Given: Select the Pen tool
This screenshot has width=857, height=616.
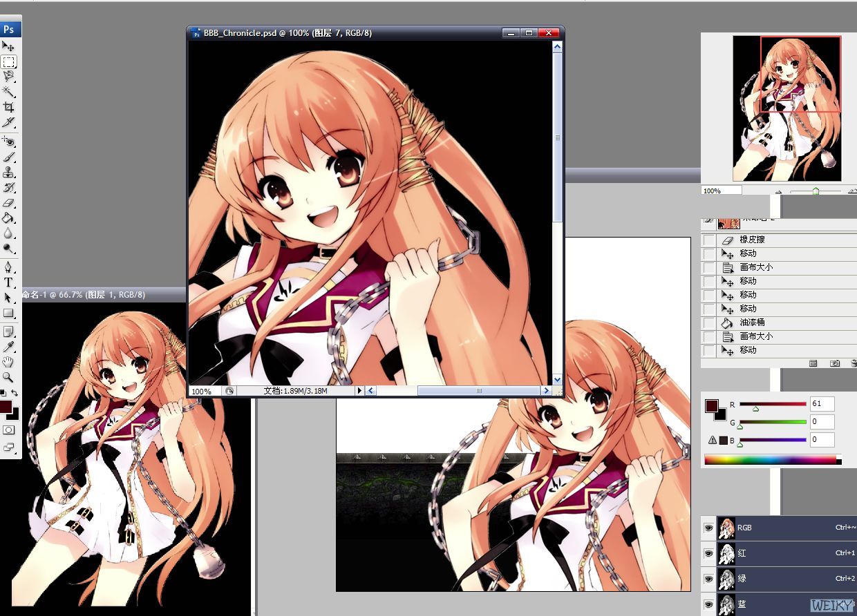Looking at the screenshot, I should [9, 267].
